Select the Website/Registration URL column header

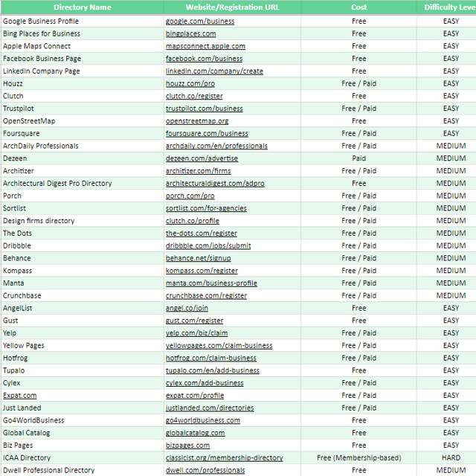pyautogui.click(x=232, y=7)
